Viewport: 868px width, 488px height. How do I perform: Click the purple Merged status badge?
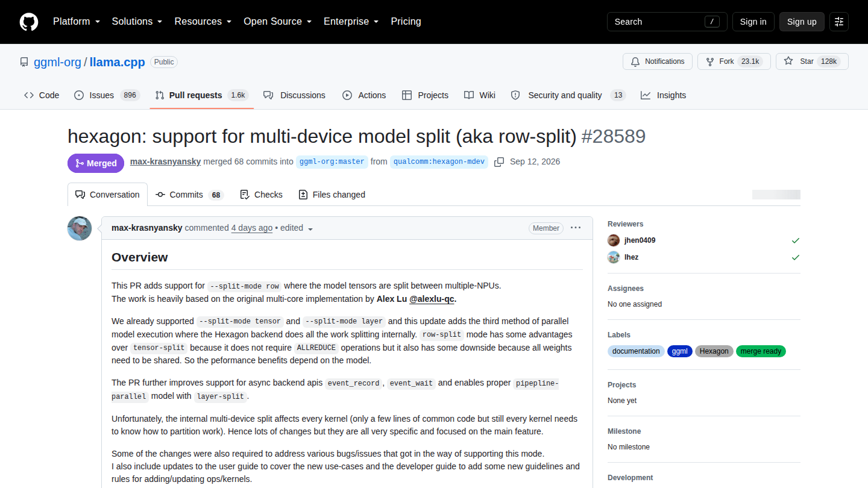(x=96, y=163)
